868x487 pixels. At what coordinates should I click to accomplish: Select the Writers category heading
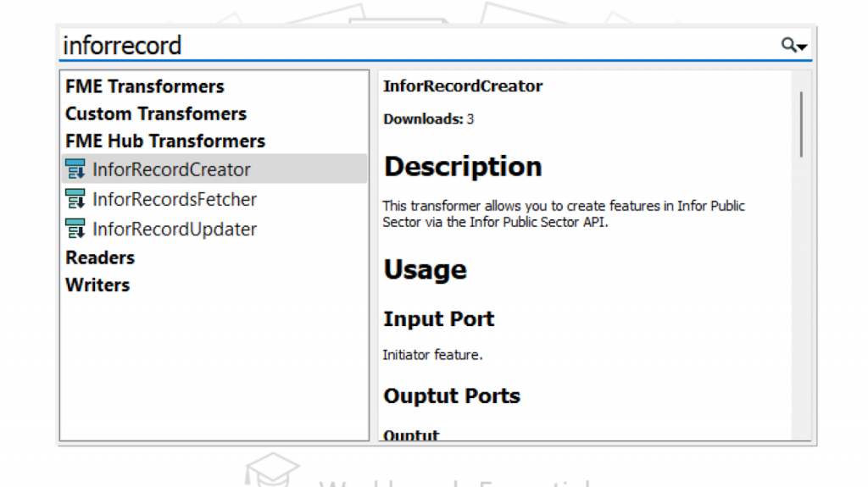tap(97, 285)
